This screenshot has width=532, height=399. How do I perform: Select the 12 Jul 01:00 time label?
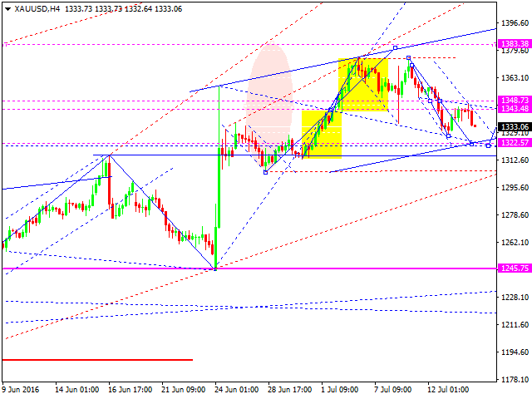pyautogui.click(x=448, y=390)
